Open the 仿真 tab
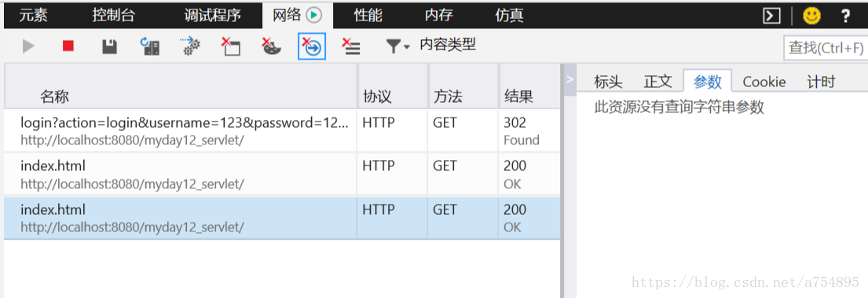This screenshot has height=298, width=868. (510, 16)
